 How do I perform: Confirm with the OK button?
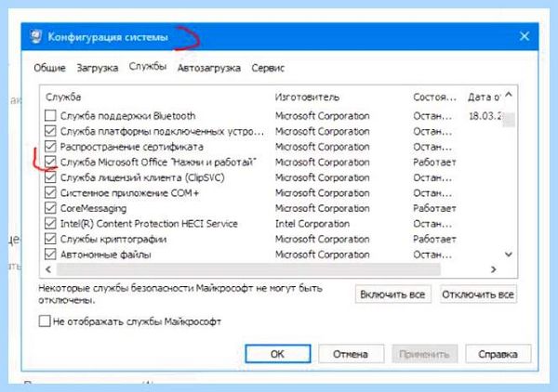click(277, 354)
